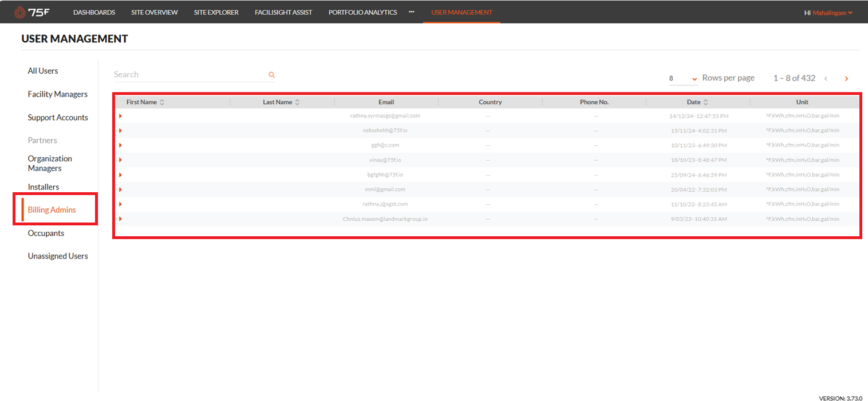The width and height of the screenshot is (868, 401).
Task: Click the search magnifier icon
Action: (x=271, y=74)
